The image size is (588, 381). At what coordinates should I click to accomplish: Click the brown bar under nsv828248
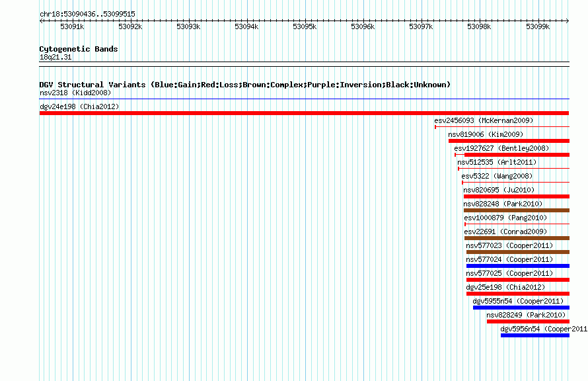point(517,210)
